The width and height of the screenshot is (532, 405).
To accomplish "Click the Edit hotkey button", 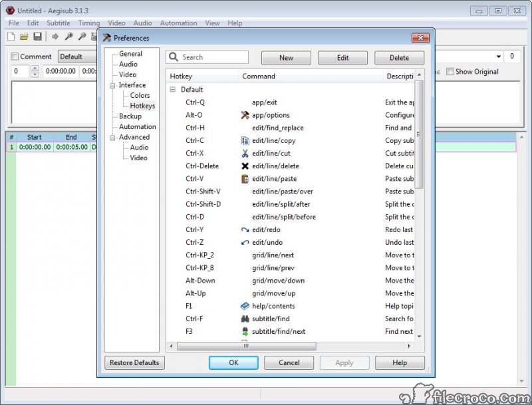I will [x=342, y=58].
